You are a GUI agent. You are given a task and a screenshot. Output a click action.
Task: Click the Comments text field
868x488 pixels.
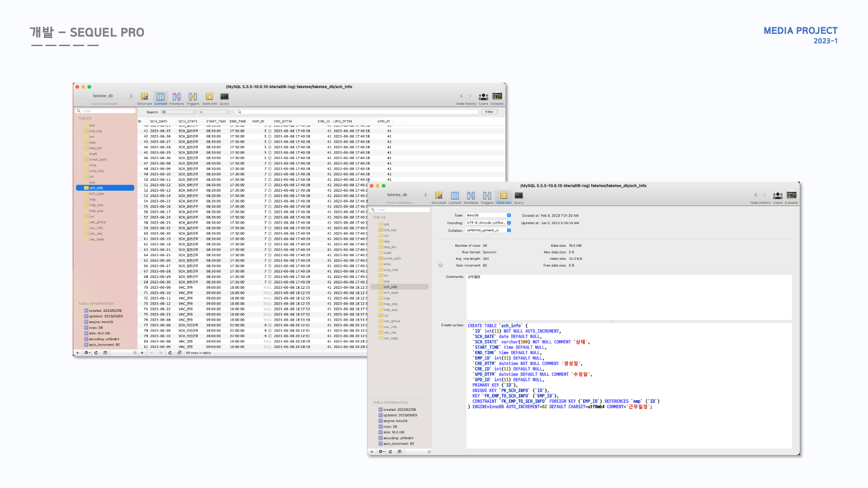628,297
